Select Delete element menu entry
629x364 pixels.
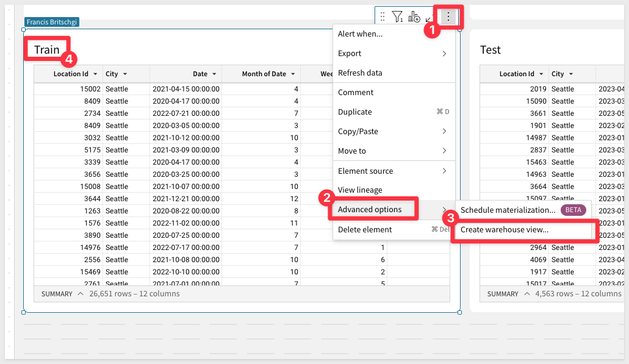pyautogui.click(x=365, y=229)
